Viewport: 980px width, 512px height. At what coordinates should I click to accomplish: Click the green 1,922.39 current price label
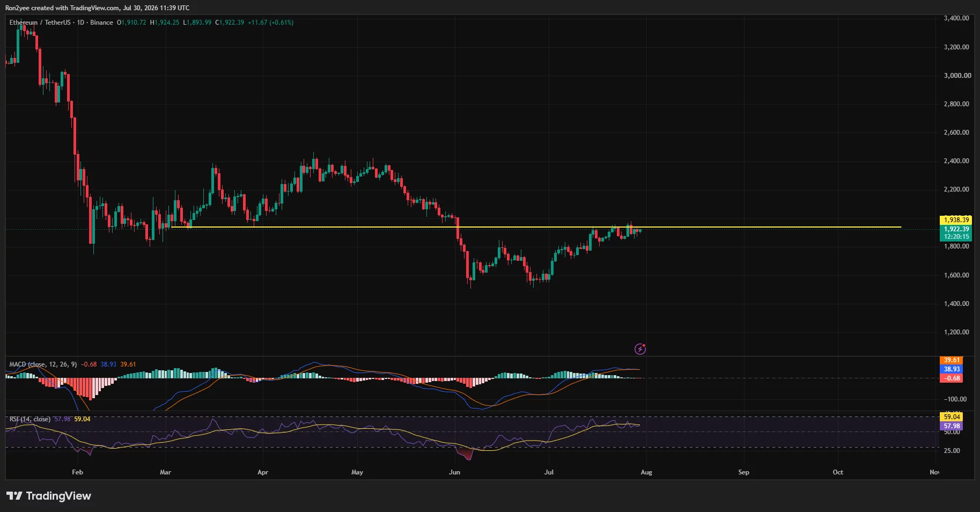click(956, 229)
